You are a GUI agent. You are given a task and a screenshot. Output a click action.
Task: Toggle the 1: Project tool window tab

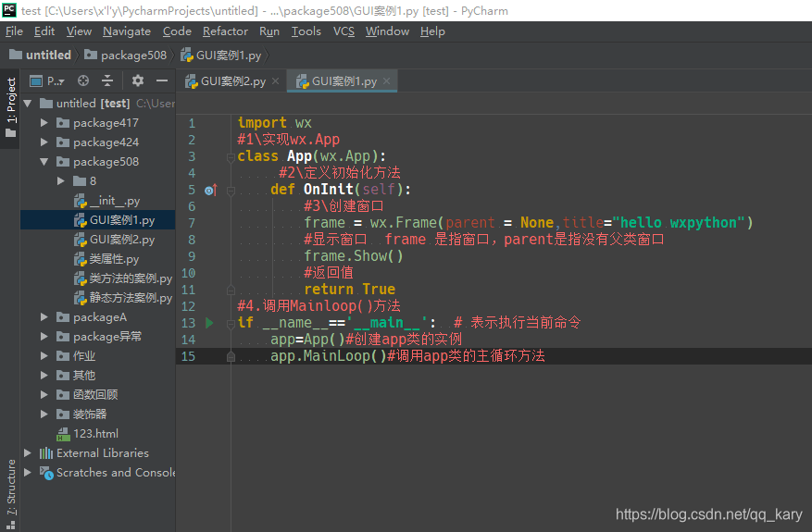coord(11,107)
